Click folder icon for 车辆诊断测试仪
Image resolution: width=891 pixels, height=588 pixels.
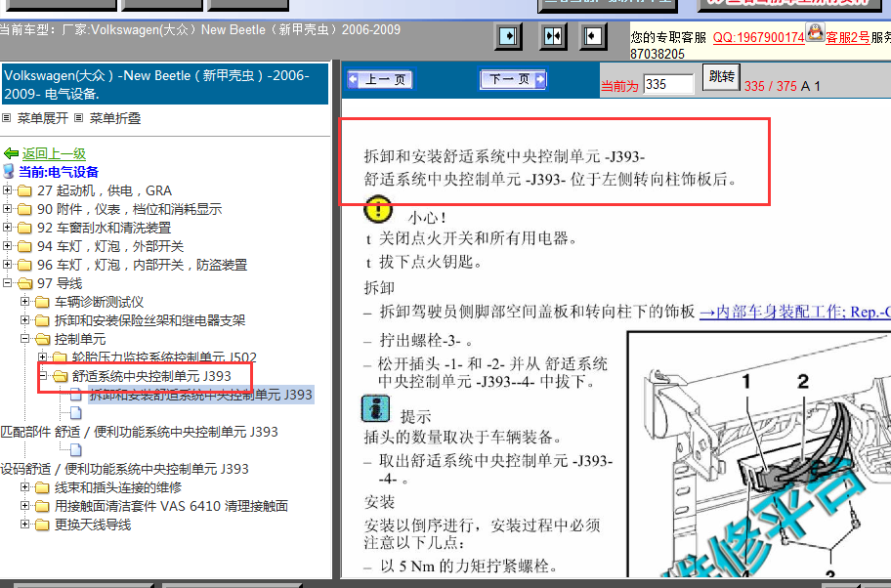pos(42,302)
